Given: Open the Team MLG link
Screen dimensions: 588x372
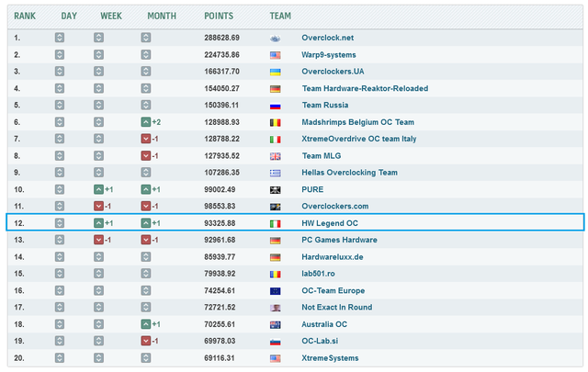Looking at the screenshot, I should tap(322, 155).
